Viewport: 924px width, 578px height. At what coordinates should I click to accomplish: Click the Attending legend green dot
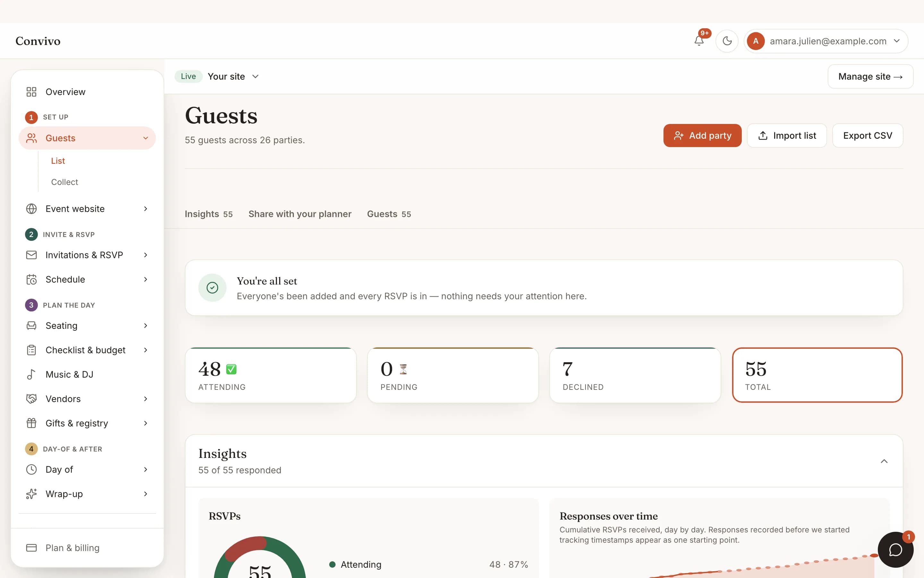(x=332, y=565)
